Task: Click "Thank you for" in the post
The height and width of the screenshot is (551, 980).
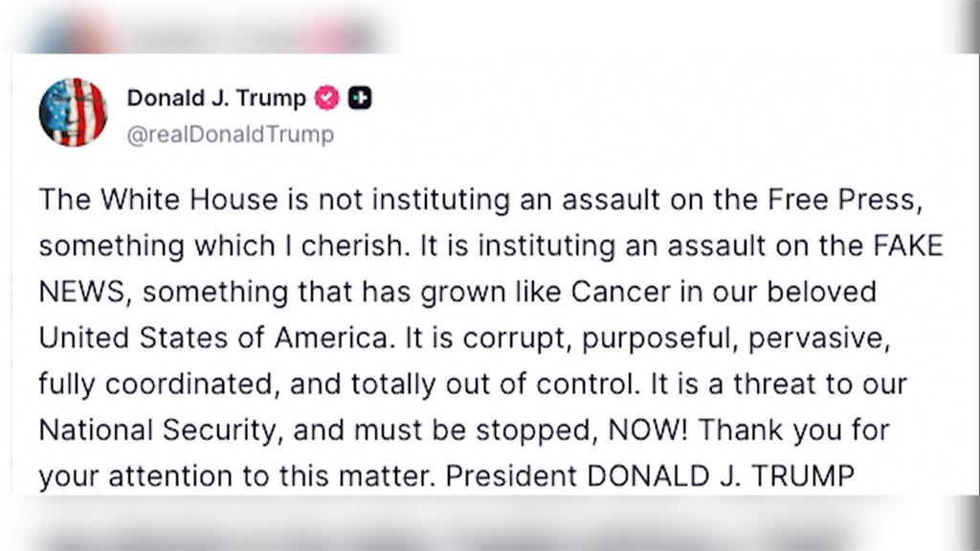Action: pos(793,430)
